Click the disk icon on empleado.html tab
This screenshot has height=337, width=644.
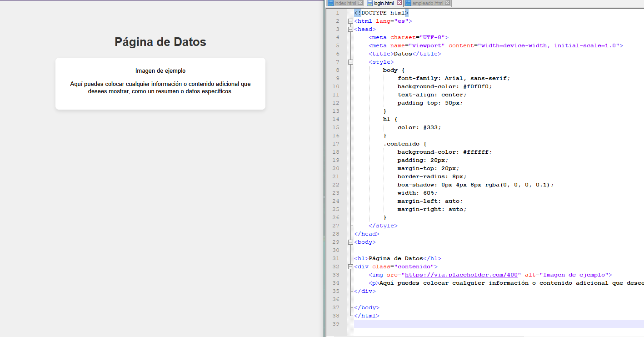(408, 3)
